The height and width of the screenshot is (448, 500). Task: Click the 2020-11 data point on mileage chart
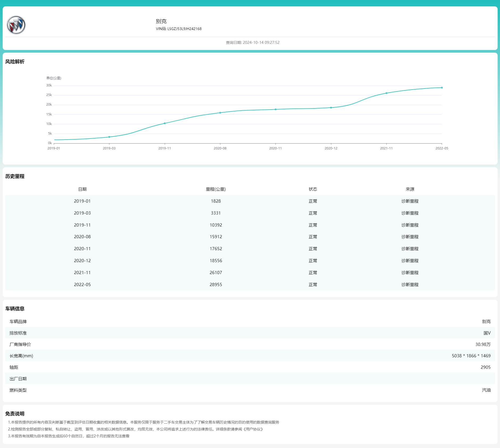pos(275,109)
